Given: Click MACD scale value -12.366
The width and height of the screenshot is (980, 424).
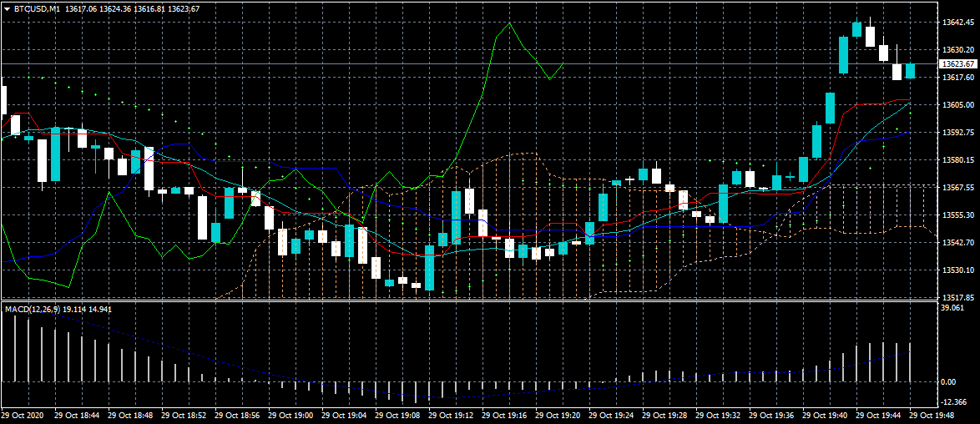Looking at the screenshot, I should point(954,402).
